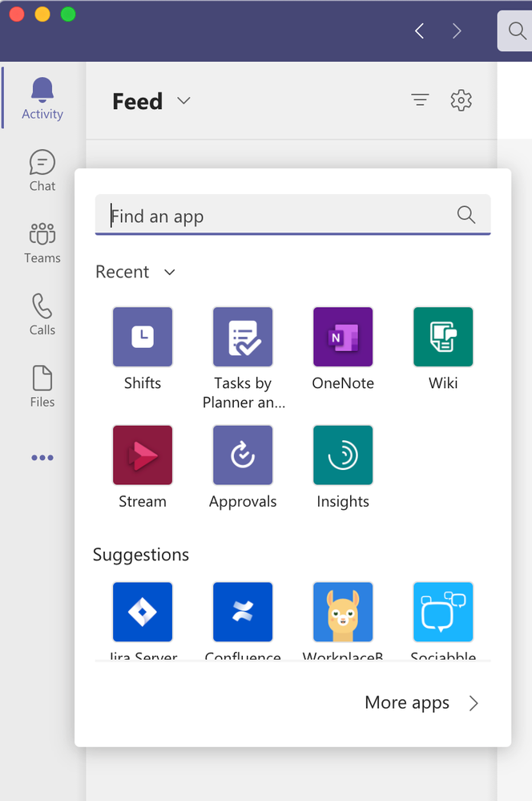Open the Insights app

click(343, 455)
